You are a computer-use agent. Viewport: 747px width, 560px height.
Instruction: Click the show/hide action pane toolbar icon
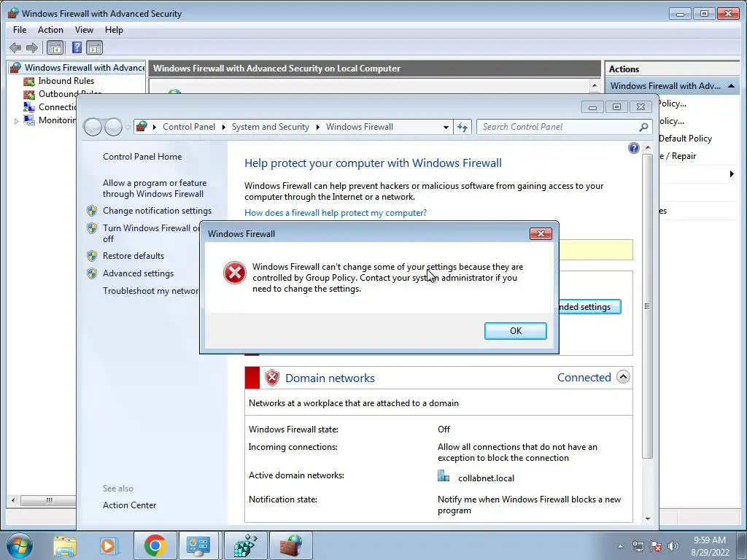pos(94,47)
